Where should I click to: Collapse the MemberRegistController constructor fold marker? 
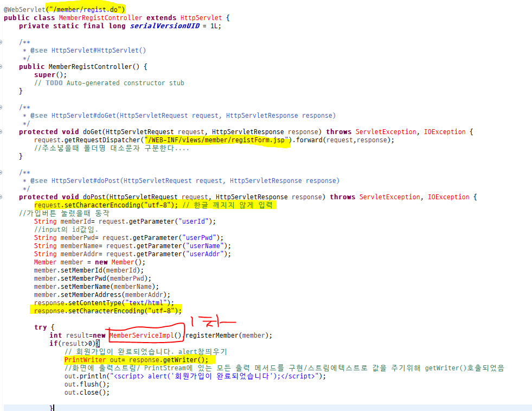click(x=1, y=67)
